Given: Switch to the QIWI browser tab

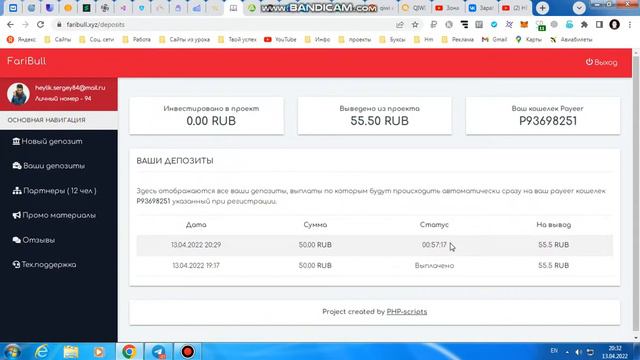Looking at the screenshot, I should tap(414, 8).
